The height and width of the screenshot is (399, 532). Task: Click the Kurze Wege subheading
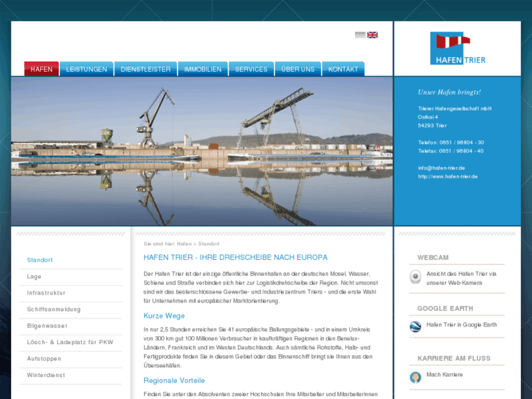point(164,316)
